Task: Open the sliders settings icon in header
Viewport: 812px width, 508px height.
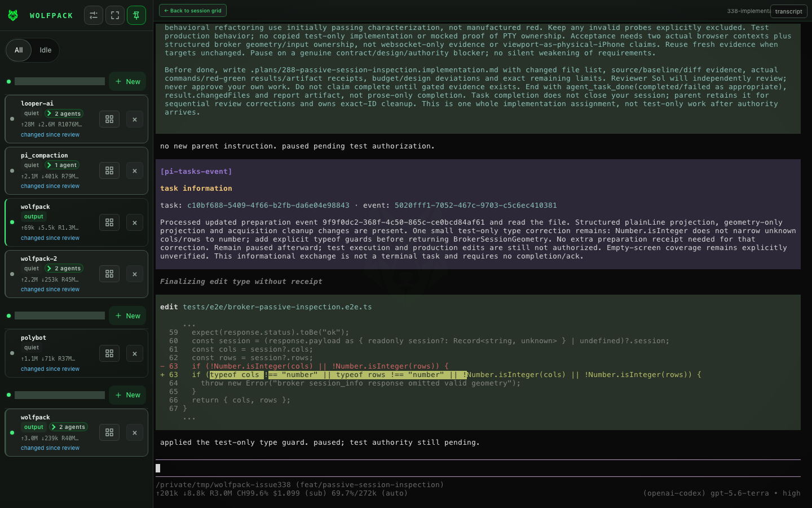Action: coord(94,15)
